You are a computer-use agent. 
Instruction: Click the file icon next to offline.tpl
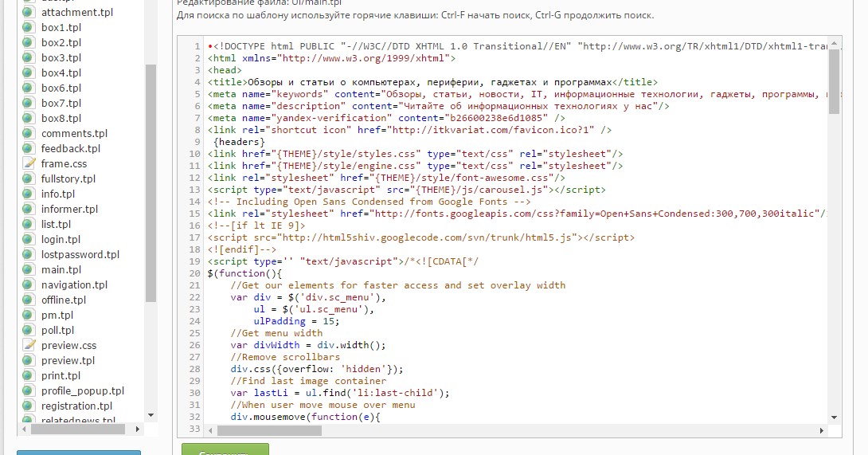point(28,300)
